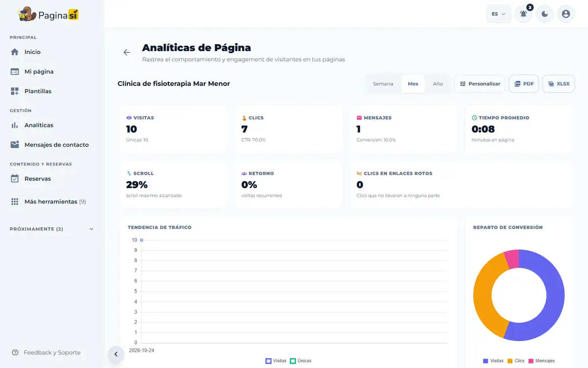Click the XLSX spreadsheet icon
This screenshot has height=368, width=588.
click(x=551, y=84)
